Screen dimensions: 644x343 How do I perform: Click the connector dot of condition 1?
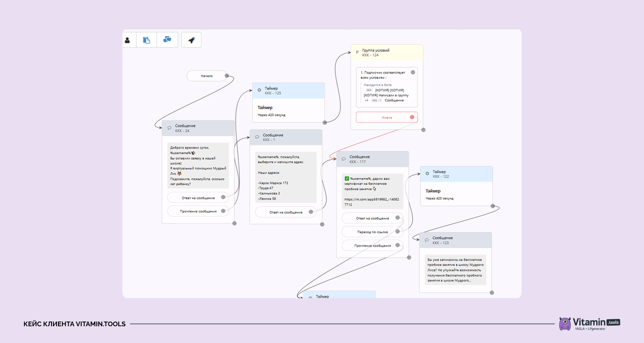[x=413, y=72]
